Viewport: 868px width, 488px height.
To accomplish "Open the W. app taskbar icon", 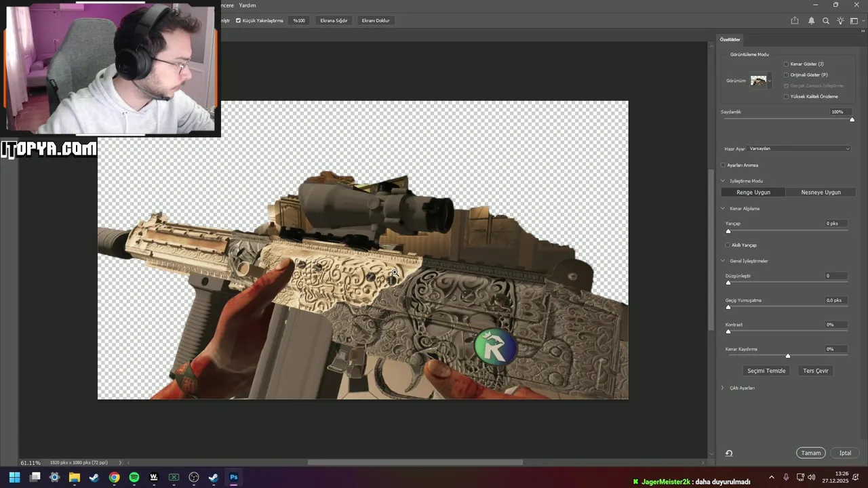I will click(x=154, y=477).
